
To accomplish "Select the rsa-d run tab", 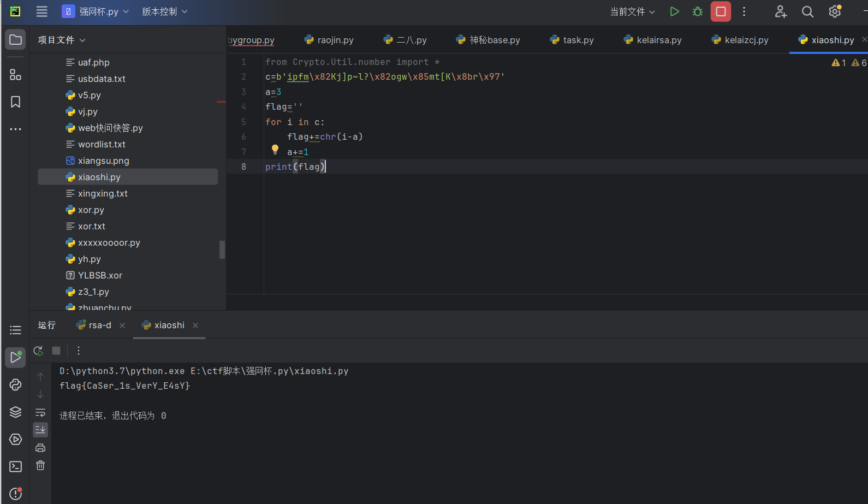I will tap(94, 325).
